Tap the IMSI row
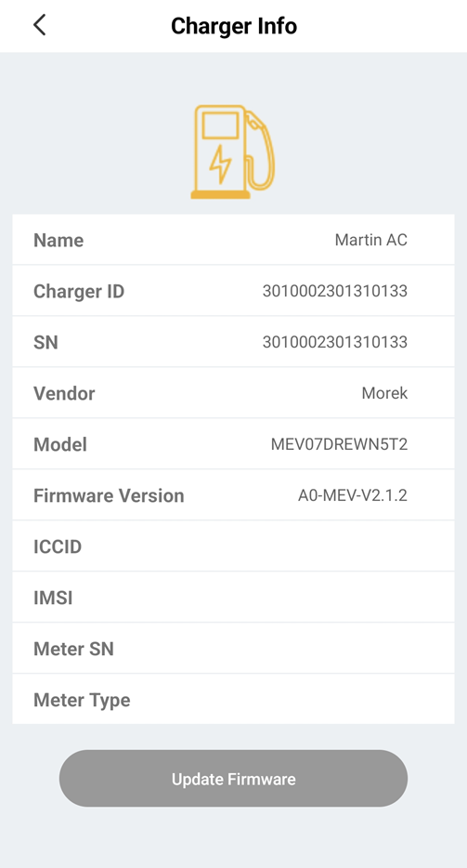This screenshot has height=868, width=467. pos(234,598)
